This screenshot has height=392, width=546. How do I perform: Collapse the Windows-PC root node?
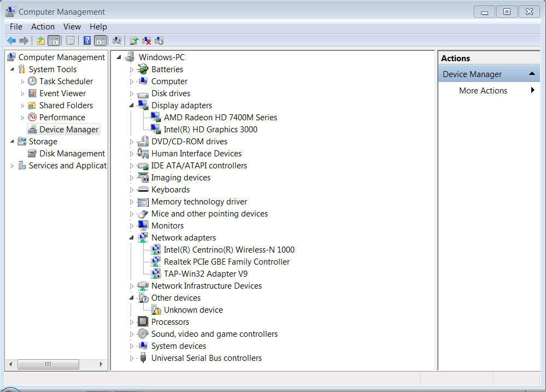click(x=119, y=57)
